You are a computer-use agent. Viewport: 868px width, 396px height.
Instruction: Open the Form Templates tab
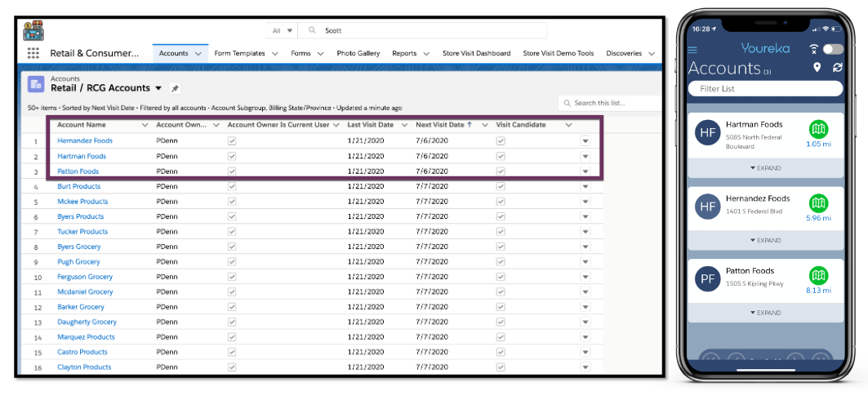pyautogui.click(x=240, y=53)
